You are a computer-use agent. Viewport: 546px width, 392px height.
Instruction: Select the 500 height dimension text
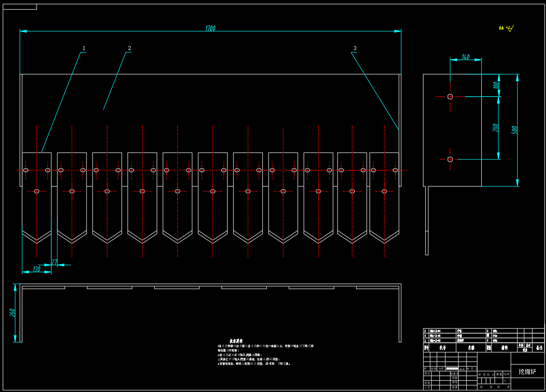click(x=515, y=130)
